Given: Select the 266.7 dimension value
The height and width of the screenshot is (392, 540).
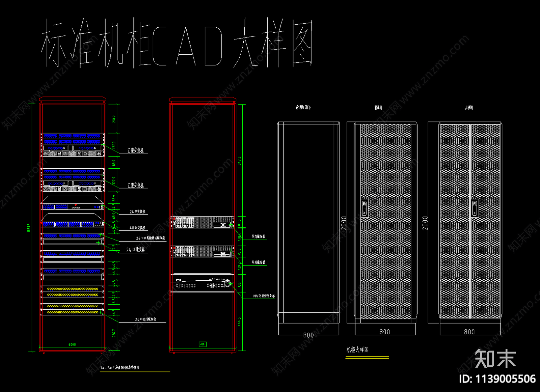Looking at the screenshot, I should click(x=114, y=333).
